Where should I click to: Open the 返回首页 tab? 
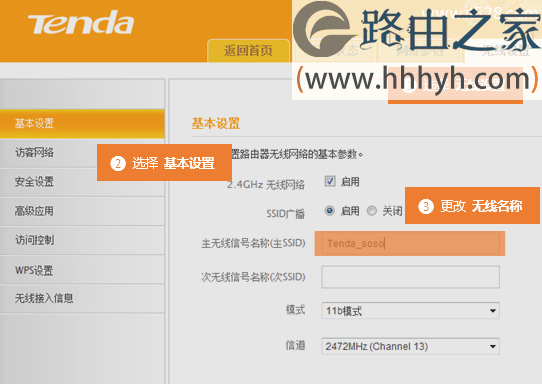(x=248, y=50)
